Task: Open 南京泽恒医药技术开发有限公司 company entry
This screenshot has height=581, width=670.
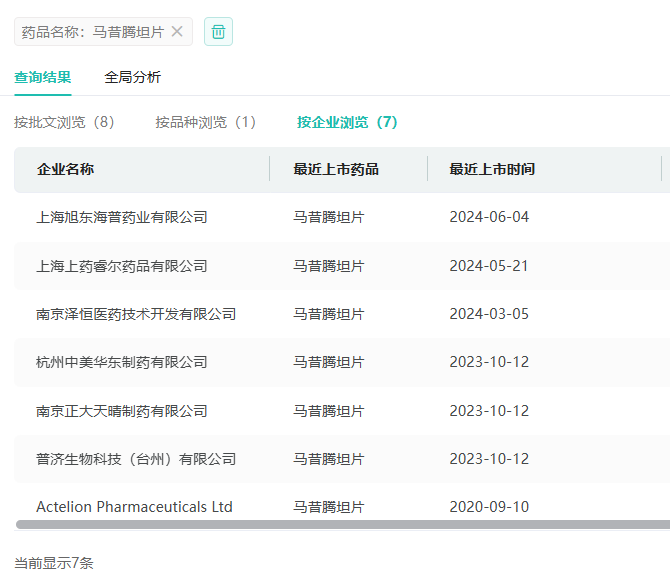Action: tap(136, 314)
